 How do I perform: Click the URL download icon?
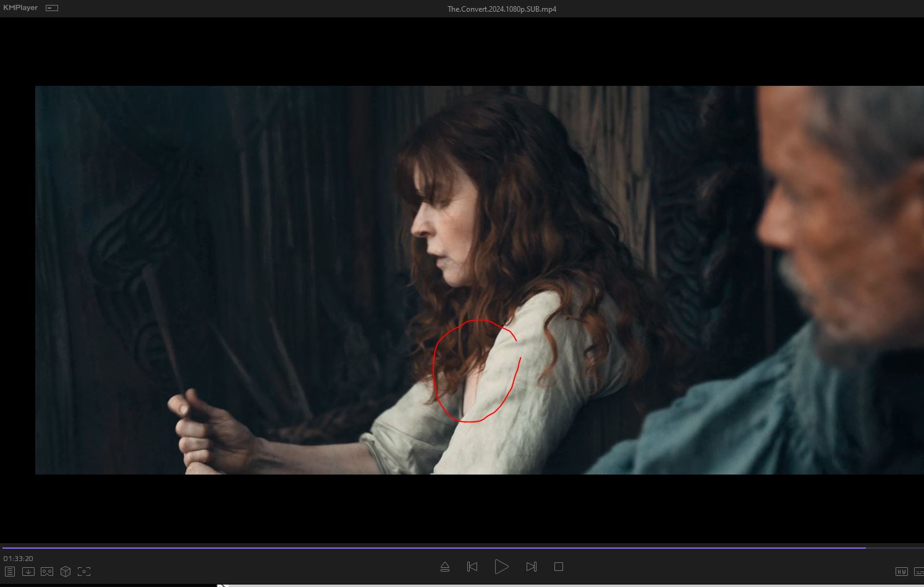28,572
